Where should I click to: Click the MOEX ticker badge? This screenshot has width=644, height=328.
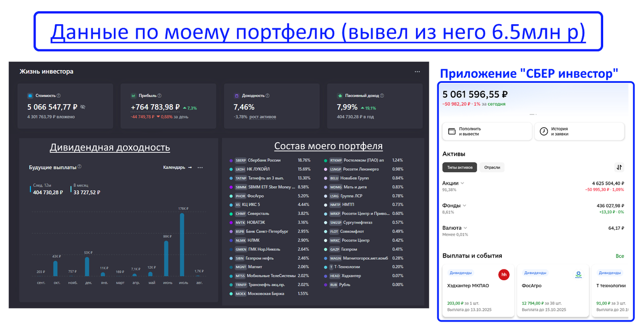coord(240,294)
